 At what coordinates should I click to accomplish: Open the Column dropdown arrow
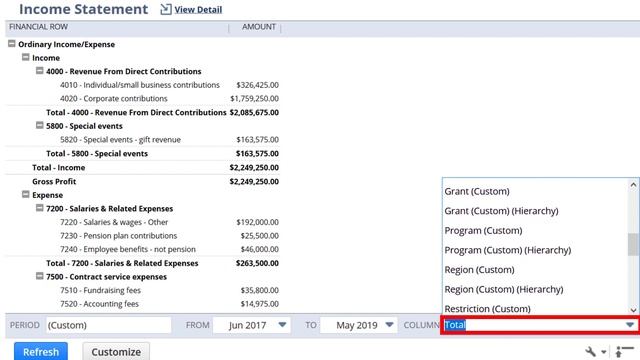(x=630, y=325)
